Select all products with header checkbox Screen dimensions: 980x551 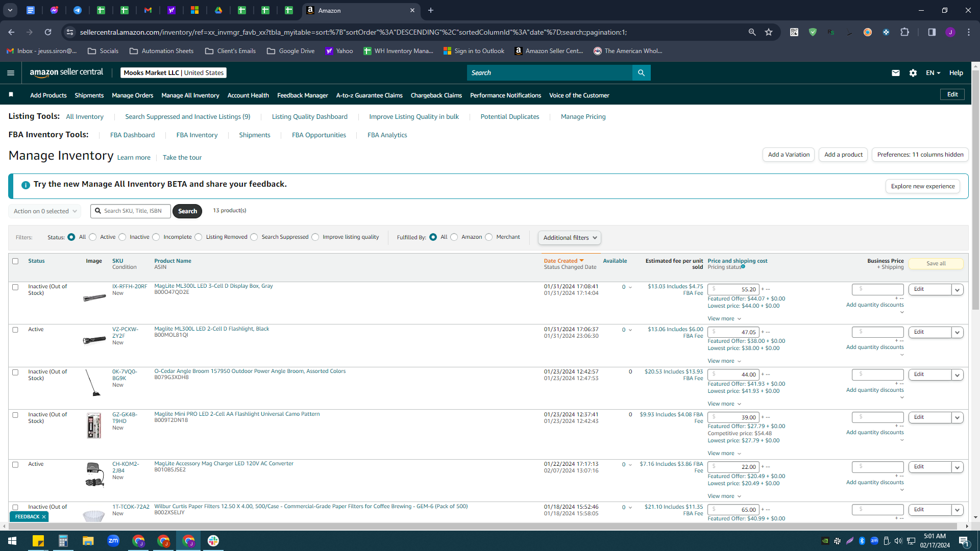point(15,261)
